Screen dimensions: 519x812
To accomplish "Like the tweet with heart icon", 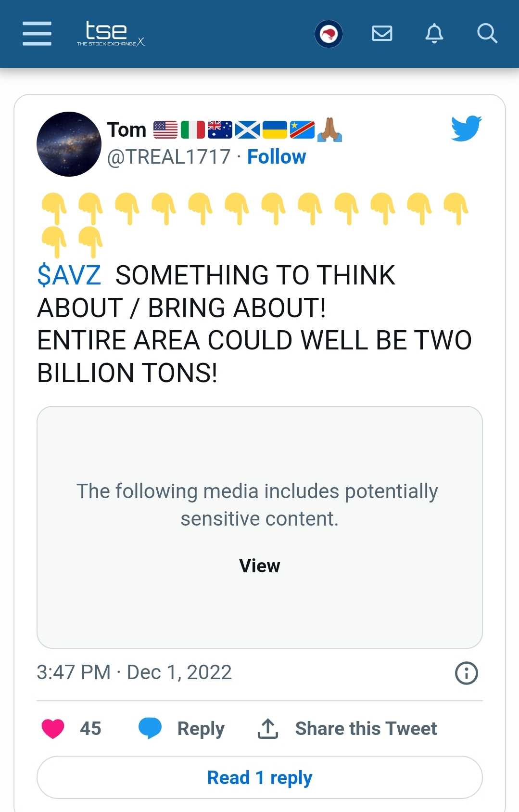I will click(x=53, y=728).
